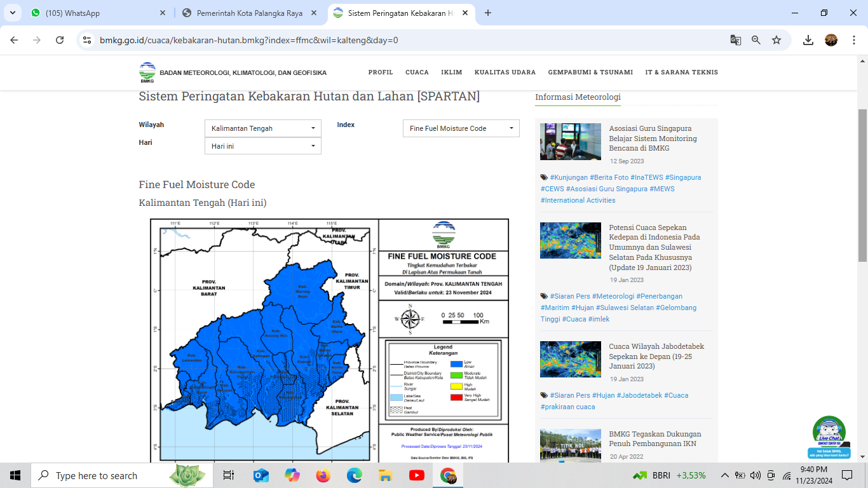Open the CUACA menu

pyautogui.click(x=417, y=72)
